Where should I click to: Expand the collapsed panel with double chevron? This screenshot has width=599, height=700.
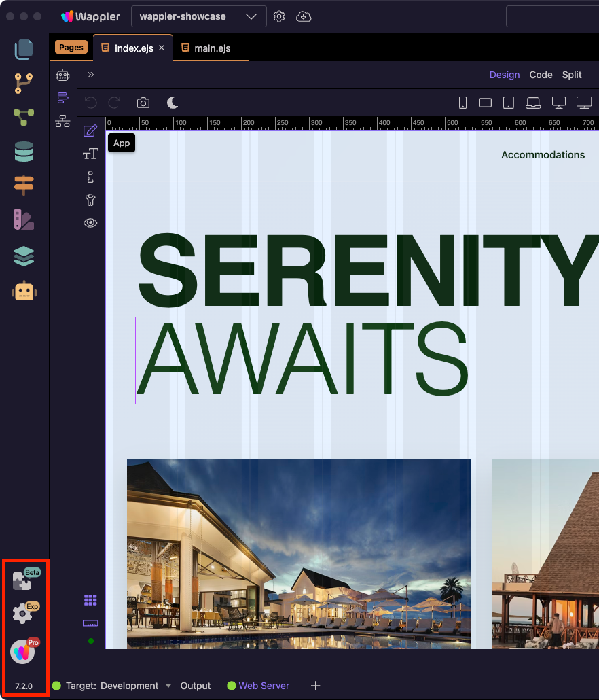click(91, 75)
